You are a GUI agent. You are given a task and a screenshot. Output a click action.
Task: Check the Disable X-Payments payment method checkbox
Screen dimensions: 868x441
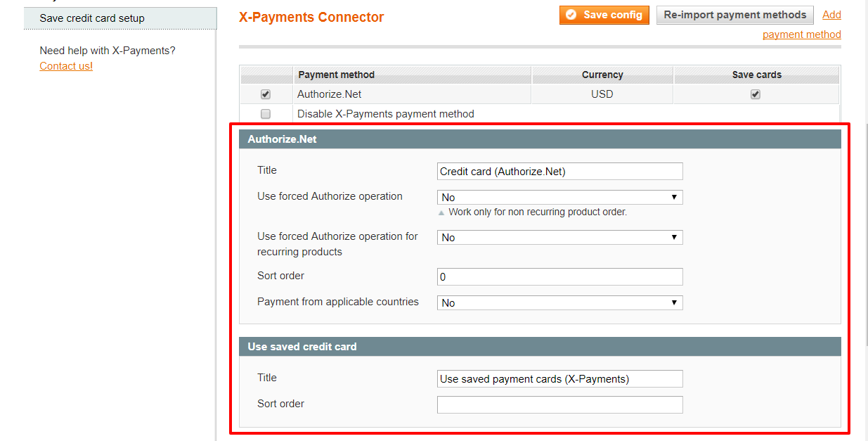click(x=266, y=114)
